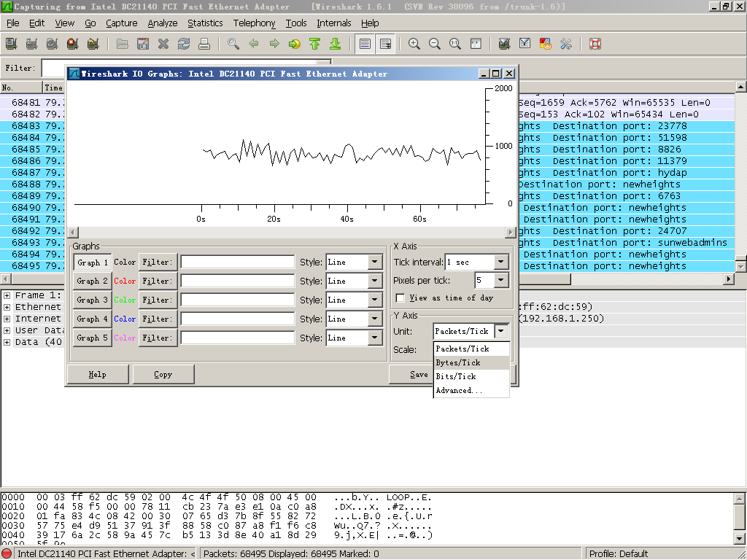Open coloring rules toolbar icon

pyautogui.click(x=545, y=44)
